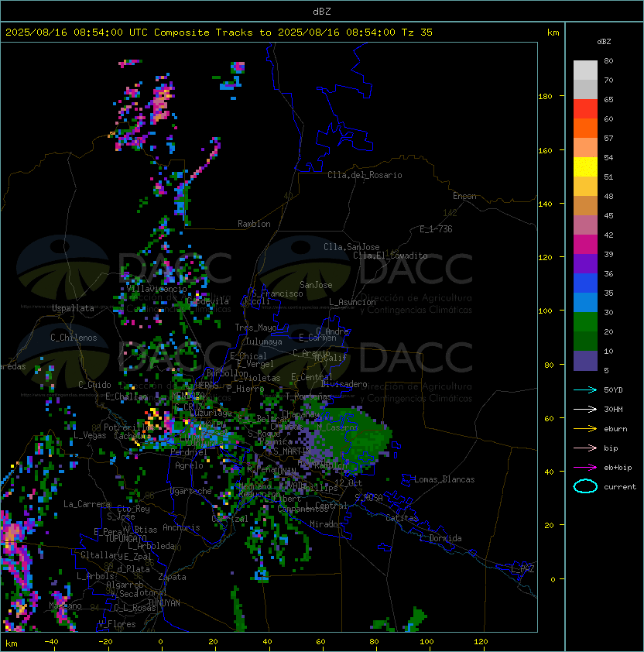
Task: Select the red 65 dBZ legend swatch
Action: point(585,109)
